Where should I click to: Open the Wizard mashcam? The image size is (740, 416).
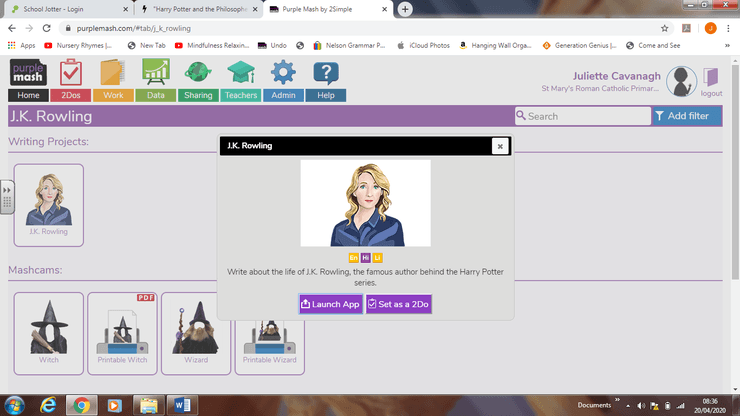pyautogui.click(x=196, y=333)
